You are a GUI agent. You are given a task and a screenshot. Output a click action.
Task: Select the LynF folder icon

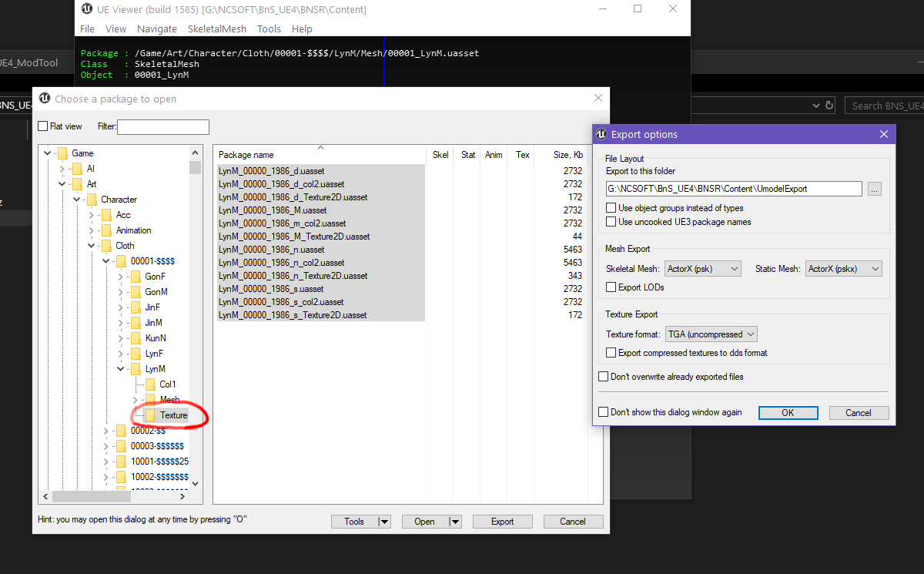click(x=136, y=354)
